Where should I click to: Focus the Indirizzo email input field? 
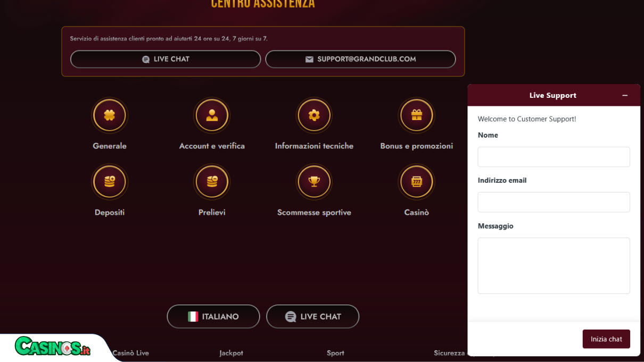[x=554, y=202]
